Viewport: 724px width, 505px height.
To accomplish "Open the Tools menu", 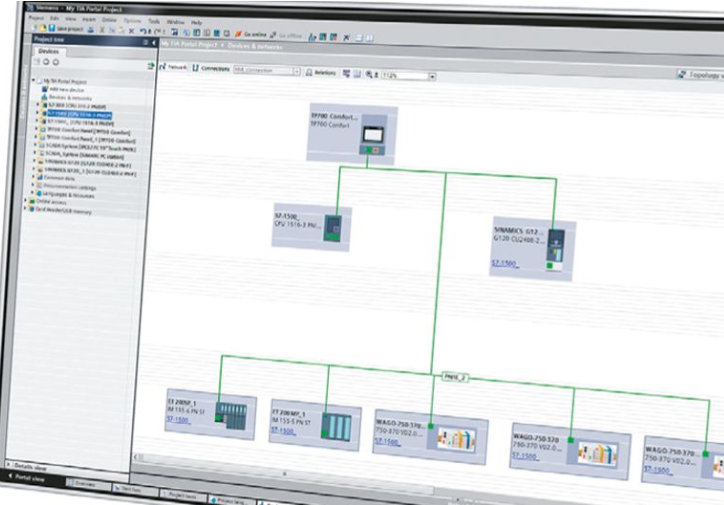I will tap(154, 21).
